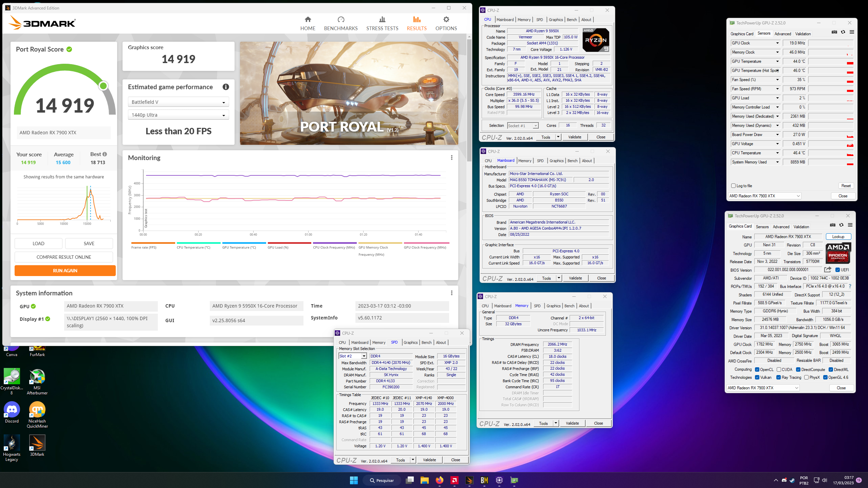The height and width of the screenshot is (488, 868).
Task: Open the MSI Afterburner desktop shortcut
Action: [x=37, y=382]
